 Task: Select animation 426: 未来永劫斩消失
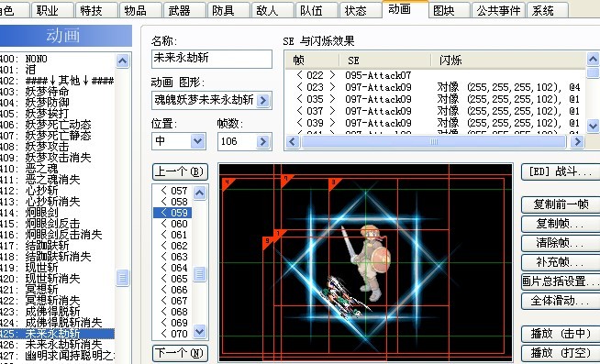pyautogui.click(x=57, y=345)
